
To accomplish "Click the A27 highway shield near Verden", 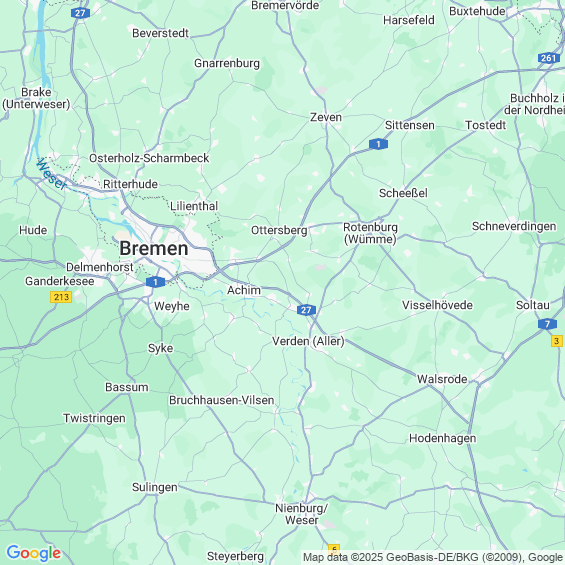I will [306, 310].
